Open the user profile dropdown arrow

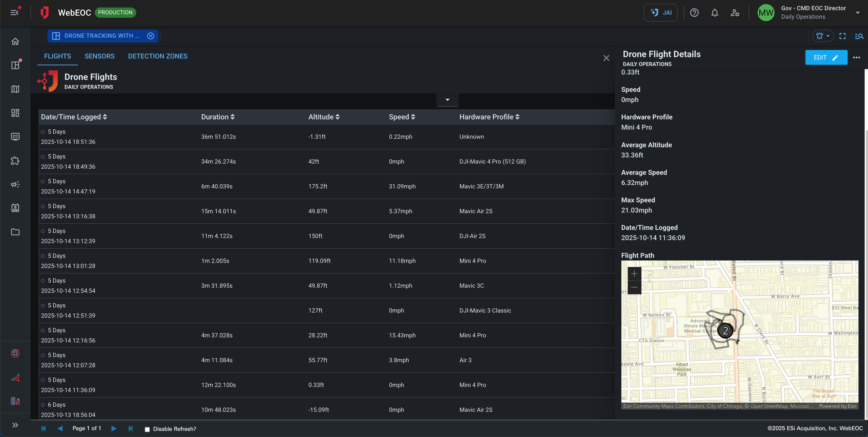point(857,13)
